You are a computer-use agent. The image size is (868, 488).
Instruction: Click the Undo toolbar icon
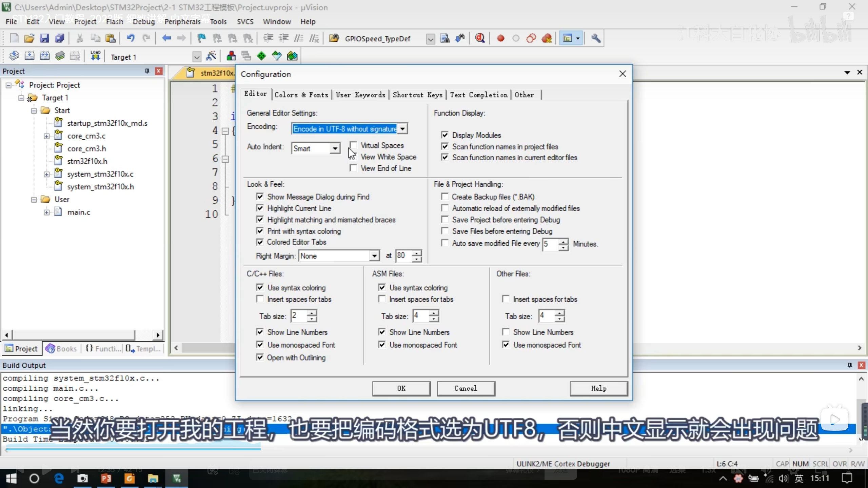(x=131, y=38)
